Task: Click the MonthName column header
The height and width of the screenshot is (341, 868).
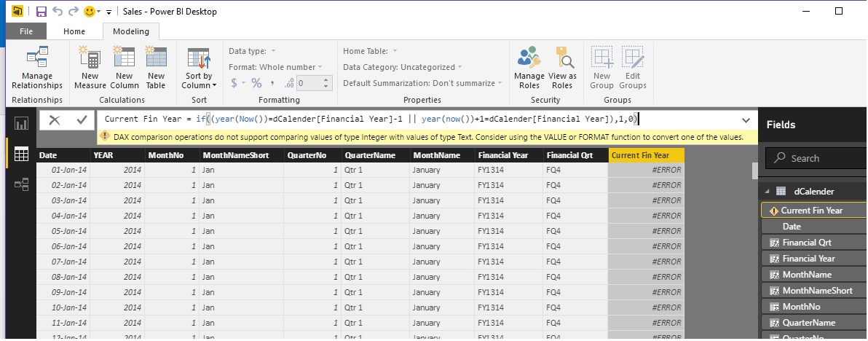Action: pyautogui.click(x=442, y=155)
